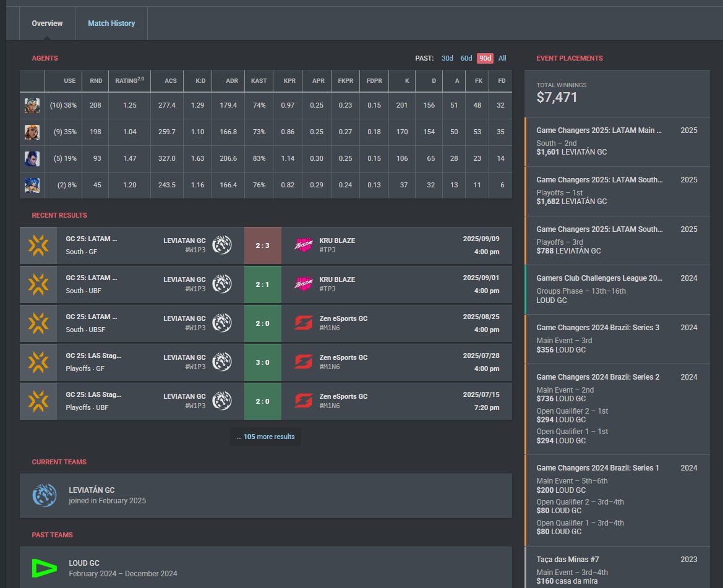Click the VCT event icon for 2025/09/01 match

click(38, 284)
